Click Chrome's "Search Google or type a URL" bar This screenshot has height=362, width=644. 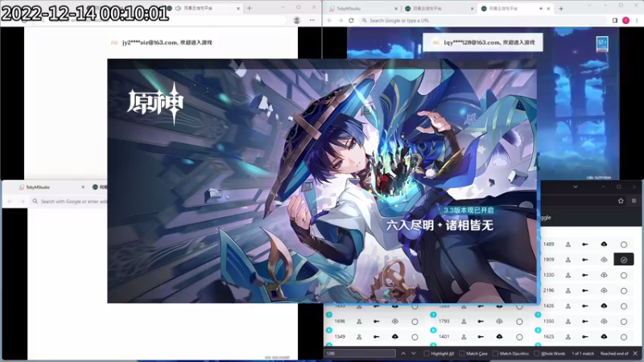pyautogui.click(x=482, y=20)
